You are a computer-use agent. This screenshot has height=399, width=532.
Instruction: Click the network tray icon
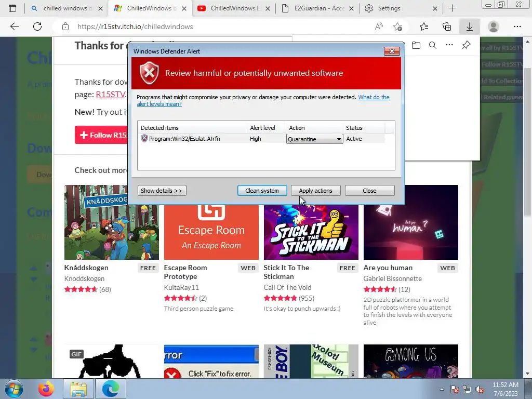[x=467, y=389]
